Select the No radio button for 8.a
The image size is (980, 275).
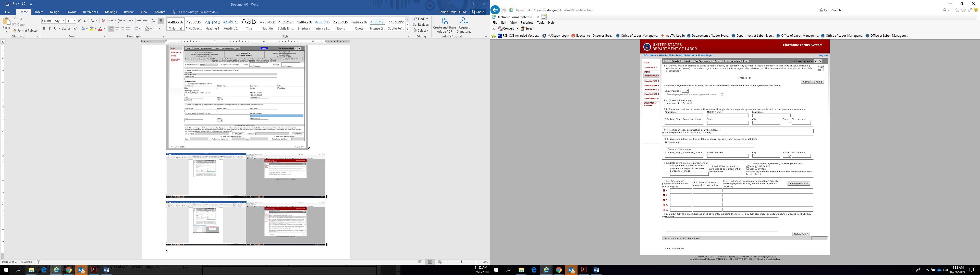tap(823, 70)
